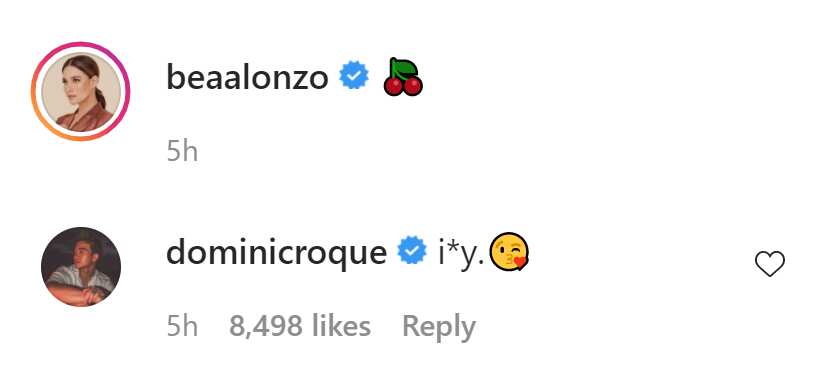Click the 5h timestamp under dominicroque's comment
This screenshot has width=833, height=382.
point(182,326)
